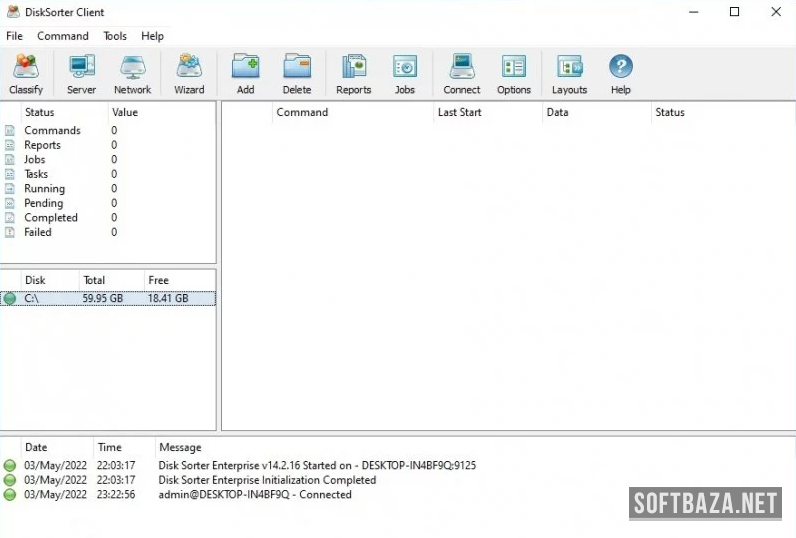Click the Classify toolbar icon
The width and height of the screenshot is (796, 538).
point(26,74)
